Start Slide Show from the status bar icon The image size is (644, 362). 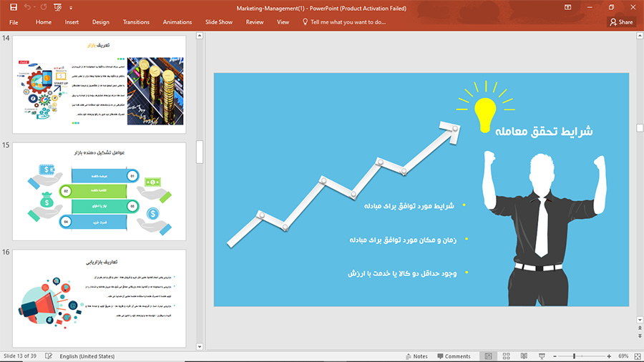pyautogui.click(x=542, y=356)
